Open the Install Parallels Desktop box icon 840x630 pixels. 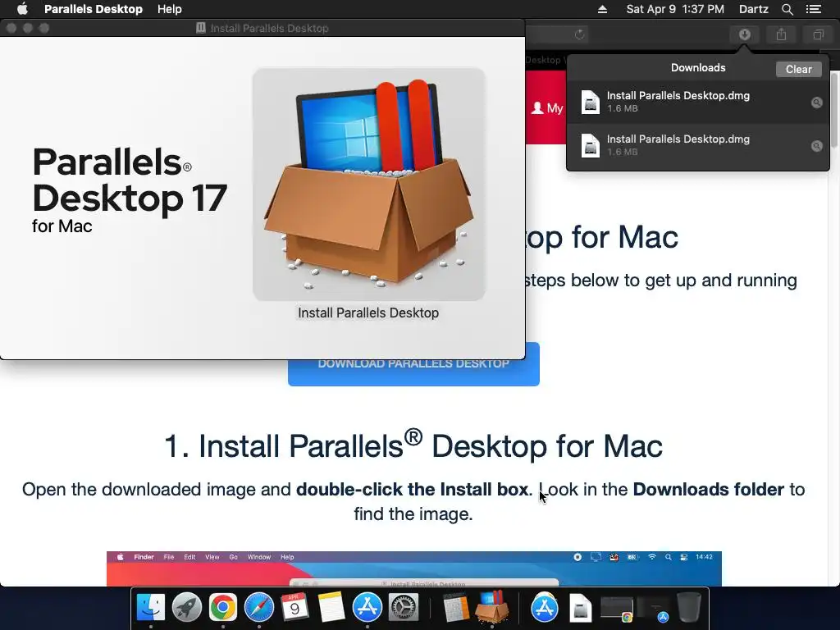point(368,184)
